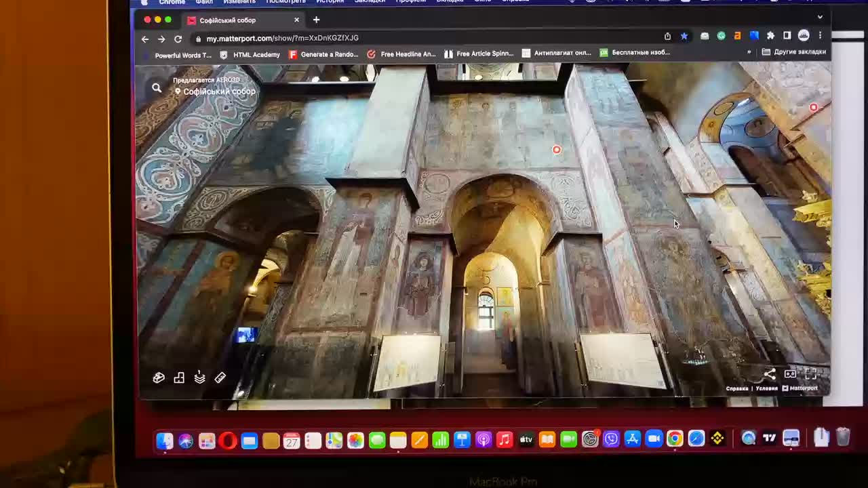The height and width of the screenshot is (488, 868).
Task: Open the История menu
Action: tap(330, 2)
